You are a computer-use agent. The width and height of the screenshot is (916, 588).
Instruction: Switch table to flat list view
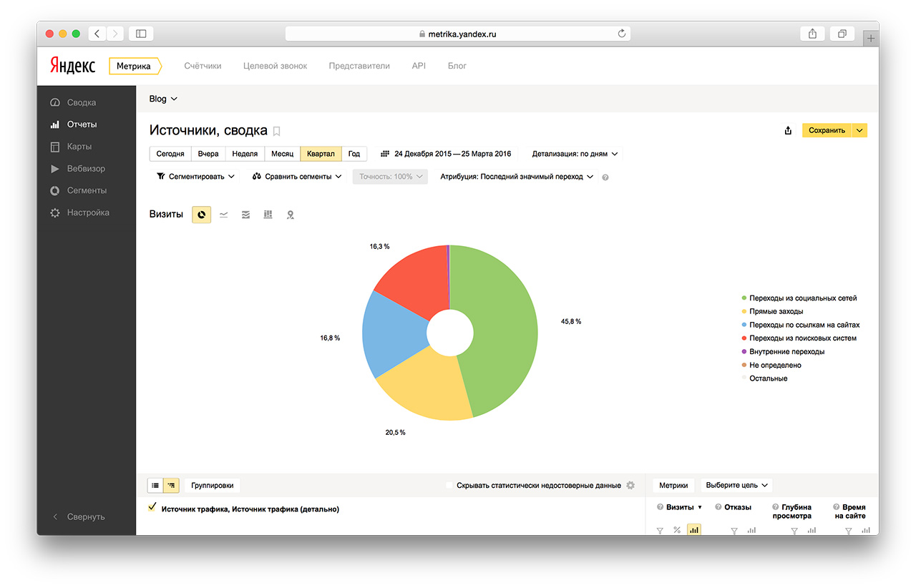[x=155, y=485]
